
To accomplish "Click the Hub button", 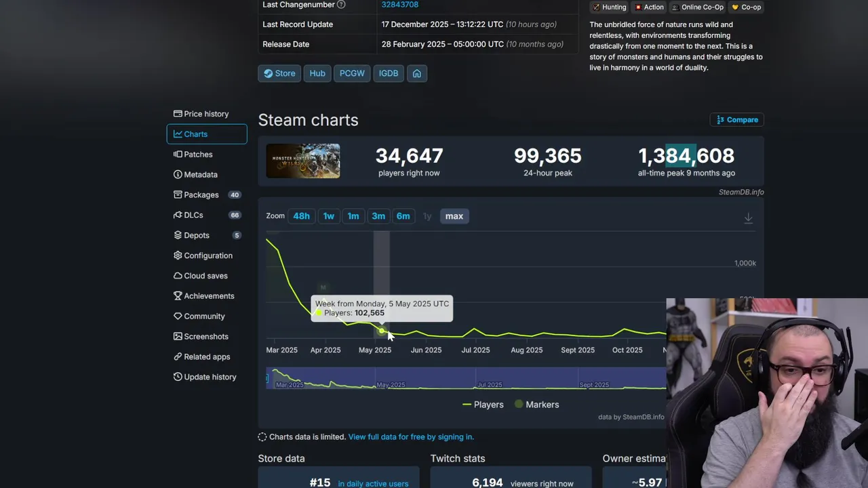I will (317, 73).
